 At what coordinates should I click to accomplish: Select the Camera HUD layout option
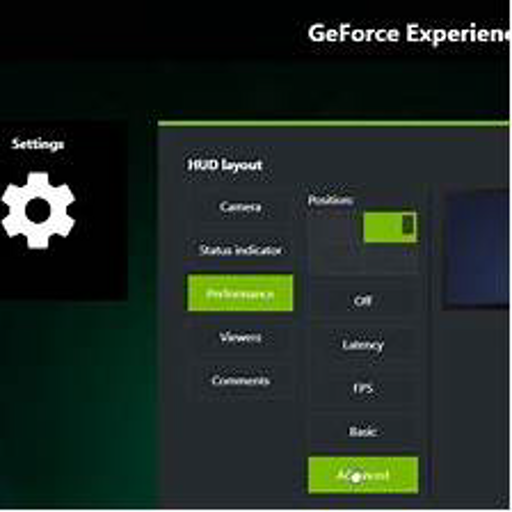click(x=240, y=207)
